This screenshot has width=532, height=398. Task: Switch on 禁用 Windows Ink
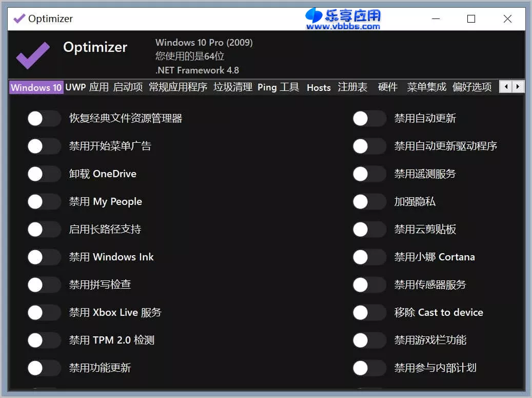tap(44, 257)
